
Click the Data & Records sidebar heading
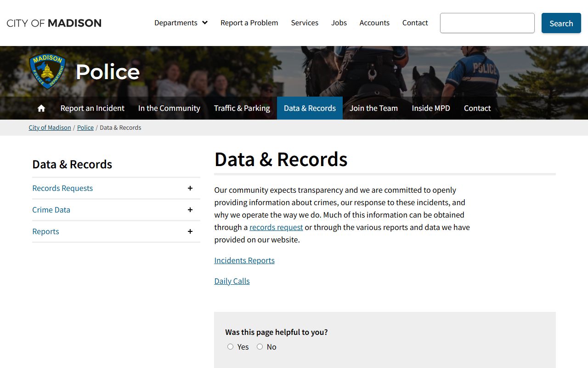[72, 164]
